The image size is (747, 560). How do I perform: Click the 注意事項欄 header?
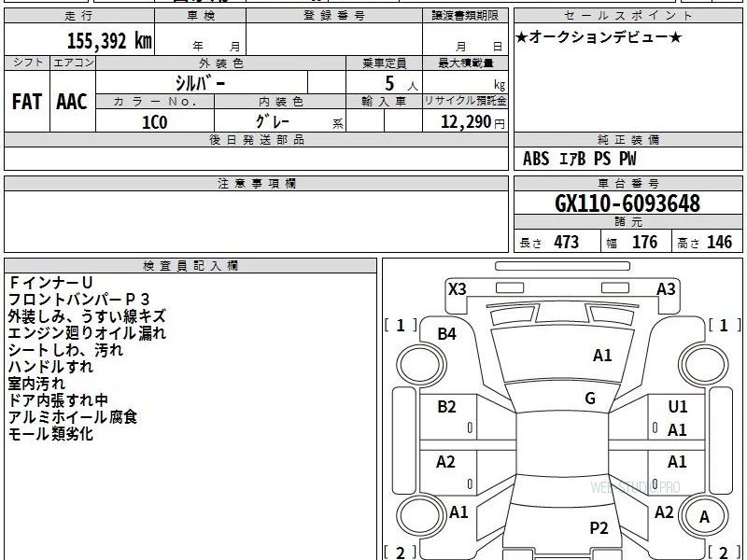coord(256,184)
